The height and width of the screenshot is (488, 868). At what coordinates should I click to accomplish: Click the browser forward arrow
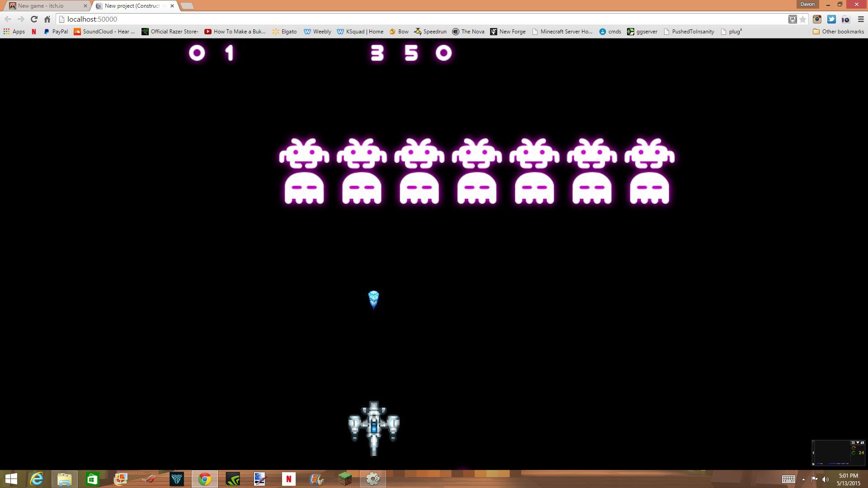pyautogui.click(x=21, y=19)
